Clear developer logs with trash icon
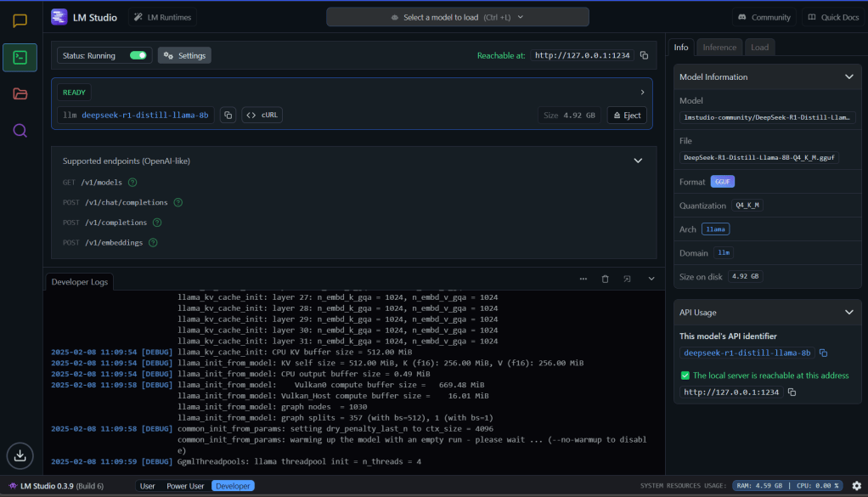868x497 pixels. (606, 279)
